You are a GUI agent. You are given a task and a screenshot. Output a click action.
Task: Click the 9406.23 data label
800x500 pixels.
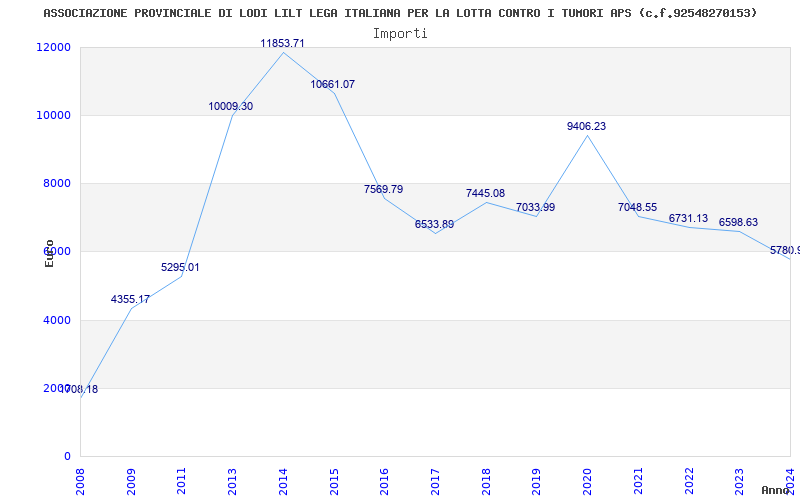coord(586,127)
